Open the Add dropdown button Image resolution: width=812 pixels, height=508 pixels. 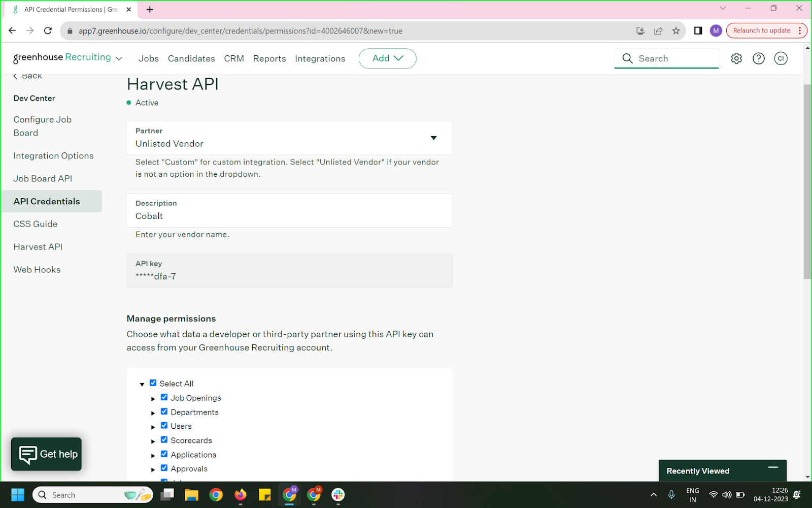387,58
